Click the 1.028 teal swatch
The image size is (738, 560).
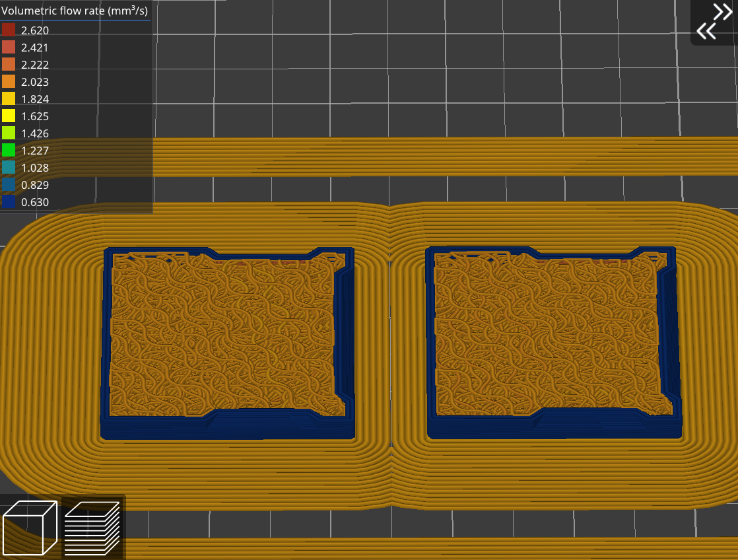9,168
